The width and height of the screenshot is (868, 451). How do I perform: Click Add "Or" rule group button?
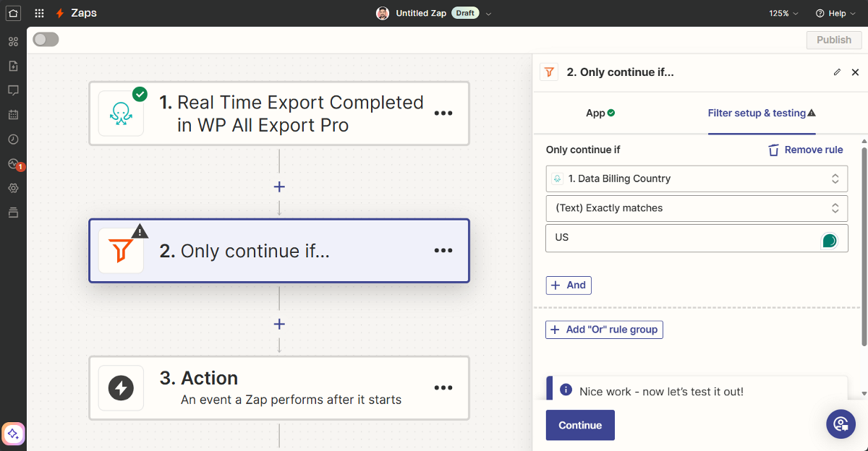(604, 330)
